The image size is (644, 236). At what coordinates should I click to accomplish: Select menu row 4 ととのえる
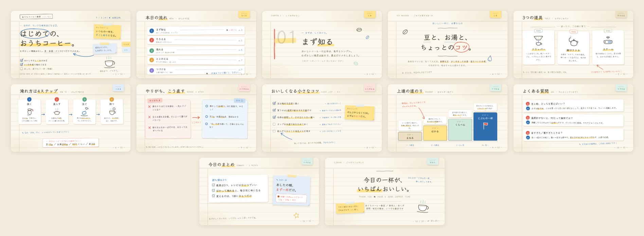[195, 60]
